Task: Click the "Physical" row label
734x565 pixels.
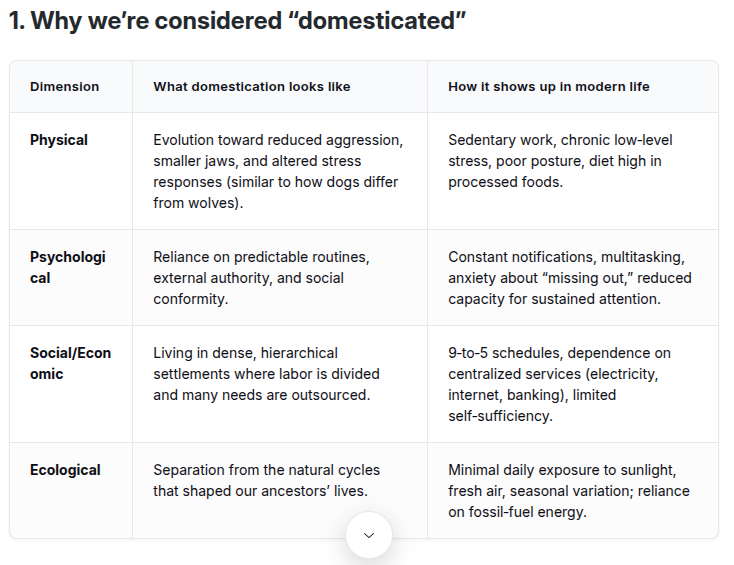Action: coord(59,140)
